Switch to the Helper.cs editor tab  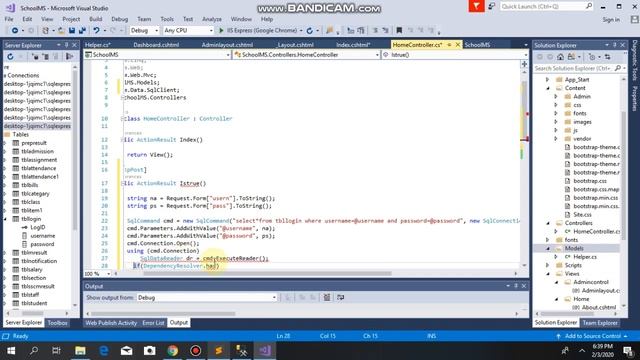98,45
